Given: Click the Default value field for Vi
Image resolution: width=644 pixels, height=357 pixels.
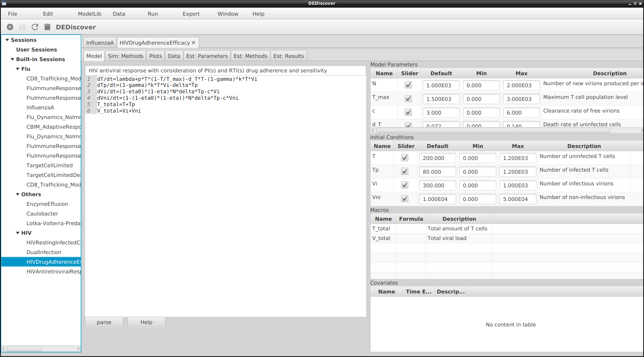Looking at the screenshot, I should [x=437, y=185].
